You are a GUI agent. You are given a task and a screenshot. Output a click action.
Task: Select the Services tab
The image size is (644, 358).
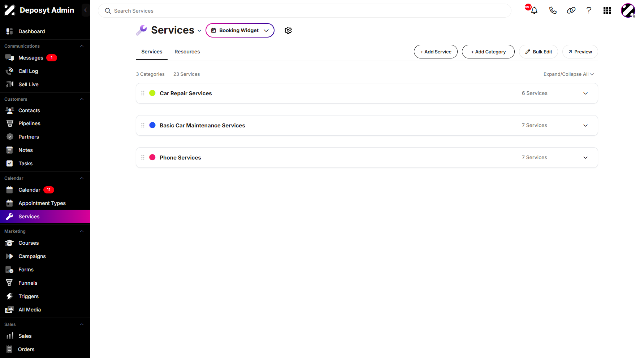click(152, 52)
